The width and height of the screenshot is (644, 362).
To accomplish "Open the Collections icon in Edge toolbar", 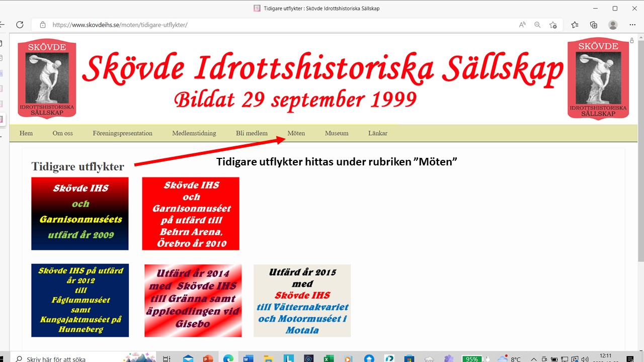I will (594, 25).
